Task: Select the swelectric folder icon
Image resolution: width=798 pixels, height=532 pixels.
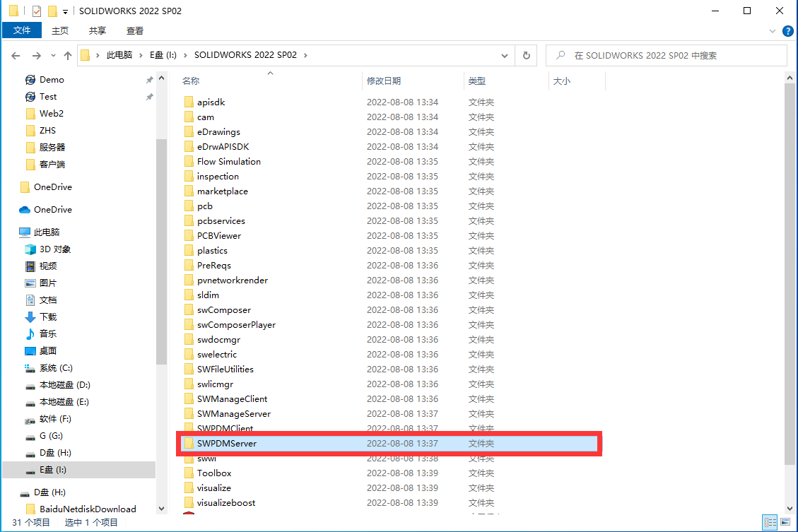Action: click(x=189, y=355)
